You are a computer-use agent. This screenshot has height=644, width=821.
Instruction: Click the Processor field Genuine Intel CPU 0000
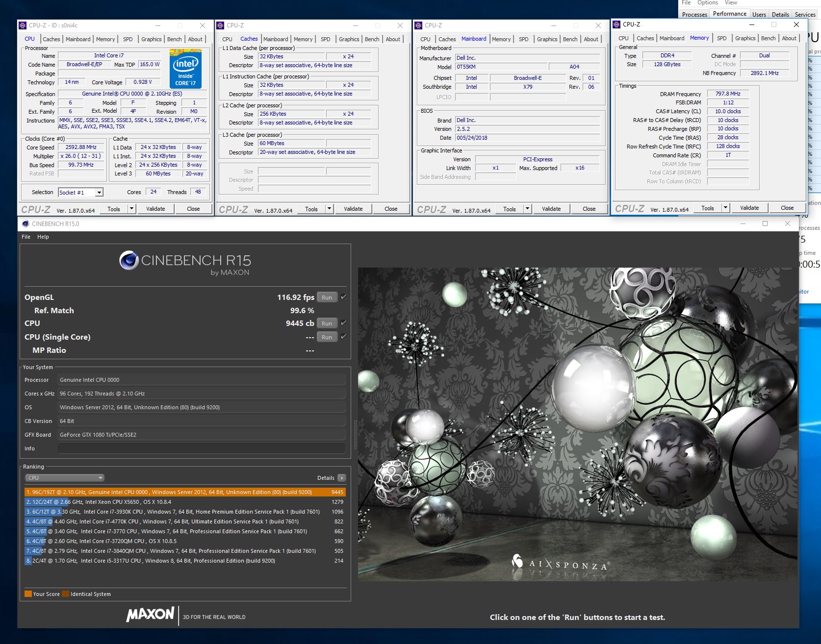click(x=202, y=380)
